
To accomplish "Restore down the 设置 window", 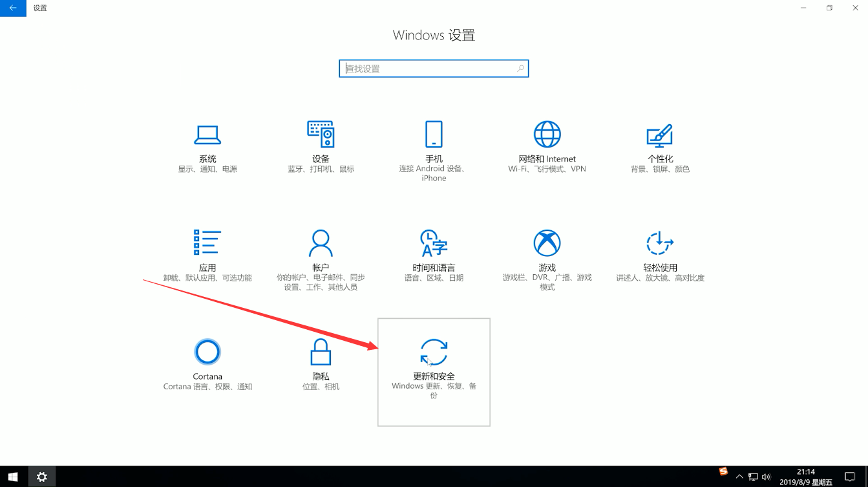I will pos(829,8).
